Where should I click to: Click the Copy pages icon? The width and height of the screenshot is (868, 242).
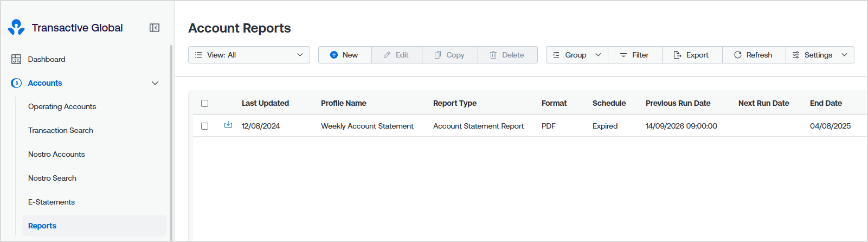[x=438, y=55]
